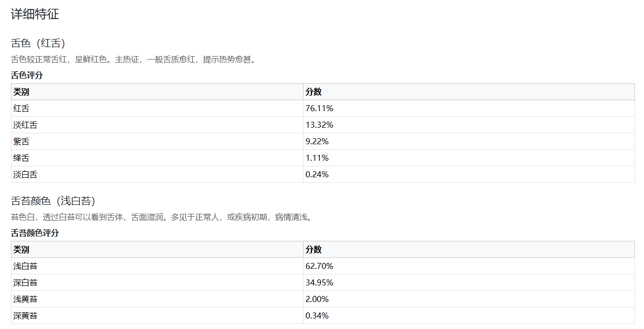This screenshot has width=644, height=329.
Task: Click 类别 header in the 舌色评分 table
Action: tap(157, 92)
